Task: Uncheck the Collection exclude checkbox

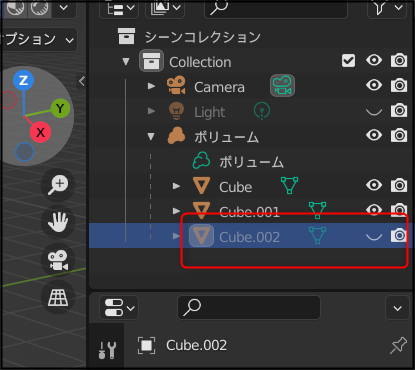Action: pyautogui.click(x=348, y=61)
